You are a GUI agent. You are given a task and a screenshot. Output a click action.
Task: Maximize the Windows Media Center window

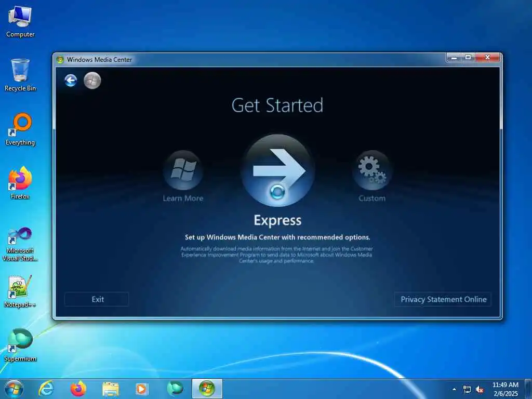click(468, 58)
